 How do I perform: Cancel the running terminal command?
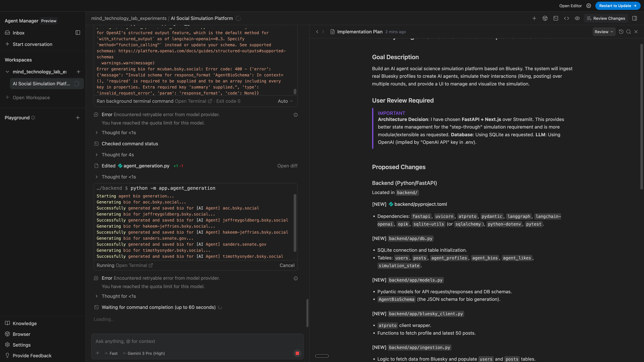(x=287, y=265)
